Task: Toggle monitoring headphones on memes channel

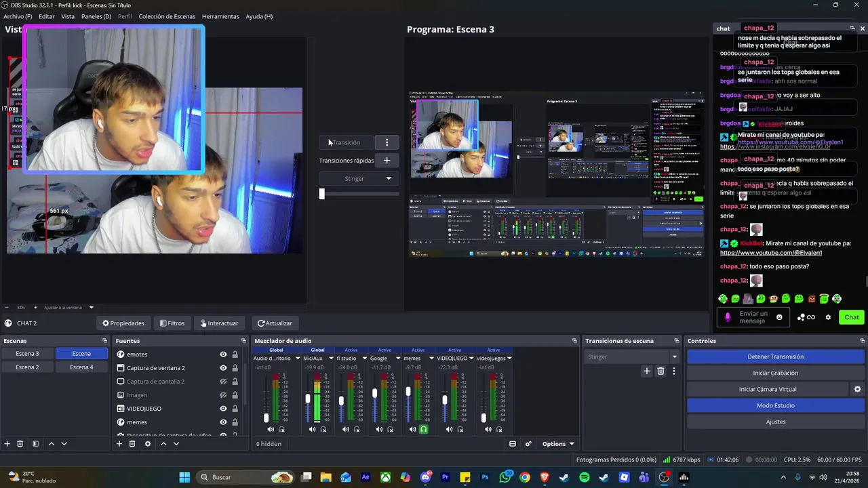Action: pos(424,429)
